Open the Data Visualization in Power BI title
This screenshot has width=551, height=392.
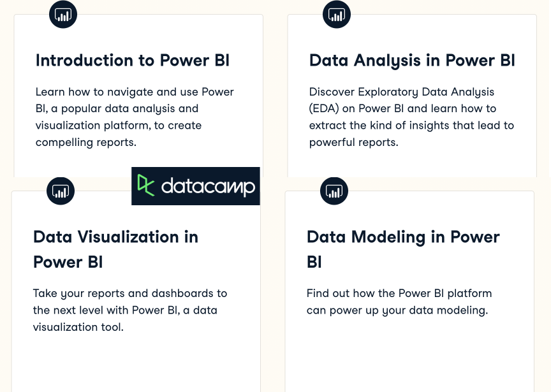pos(115,249)
